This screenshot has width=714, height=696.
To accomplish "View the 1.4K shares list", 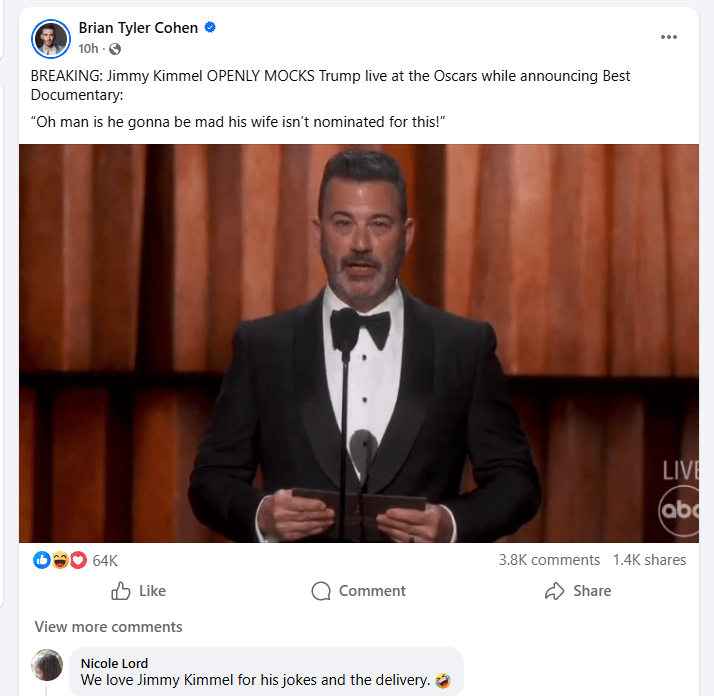I will 649,560.
